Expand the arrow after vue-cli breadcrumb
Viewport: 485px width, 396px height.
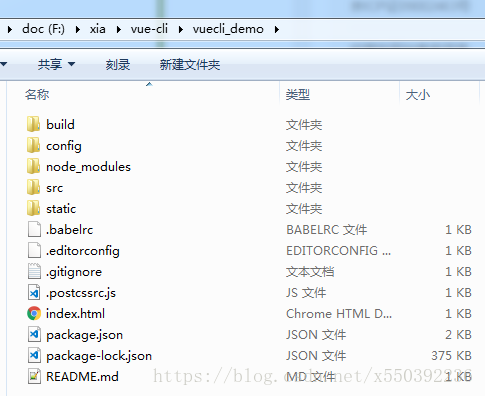(x=181, y=30)
